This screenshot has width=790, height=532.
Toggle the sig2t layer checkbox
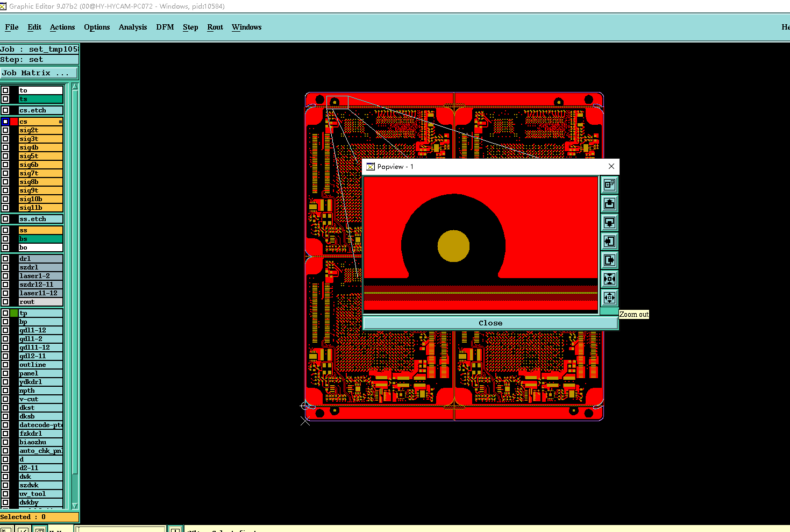pyautogui.click(x=5, y=130)
